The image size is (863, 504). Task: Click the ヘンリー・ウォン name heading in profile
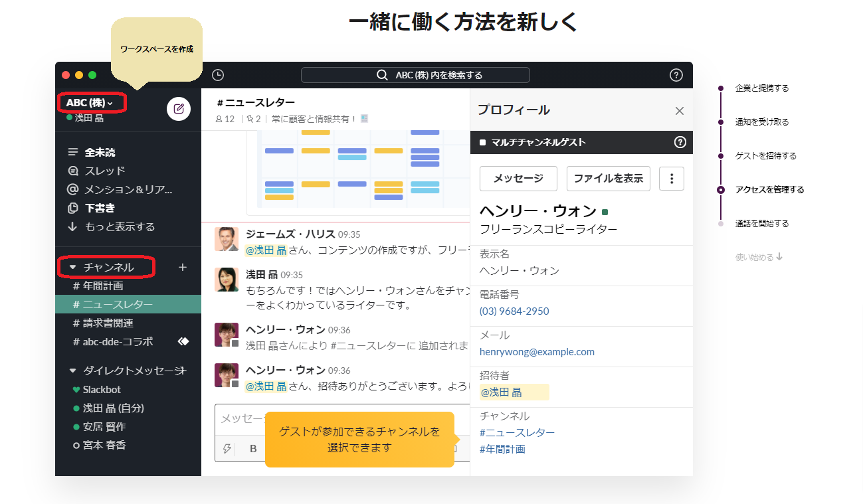[538, 211]
